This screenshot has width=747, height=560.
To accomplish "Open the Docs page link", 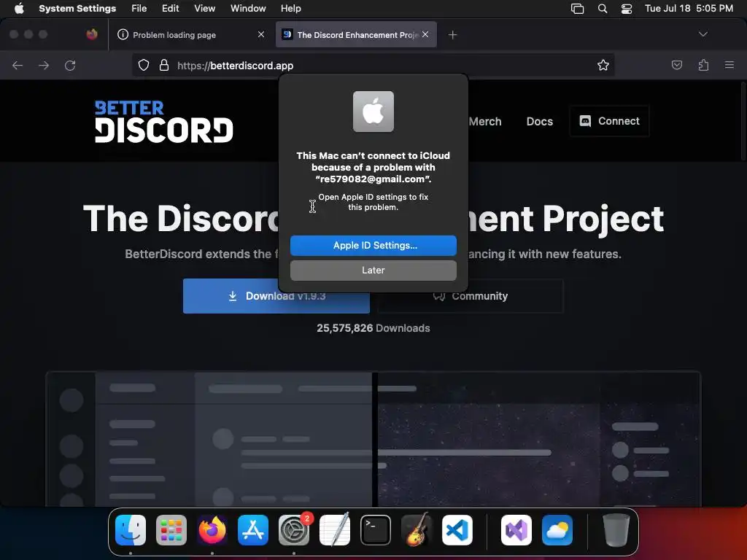I will coord(540,122).
